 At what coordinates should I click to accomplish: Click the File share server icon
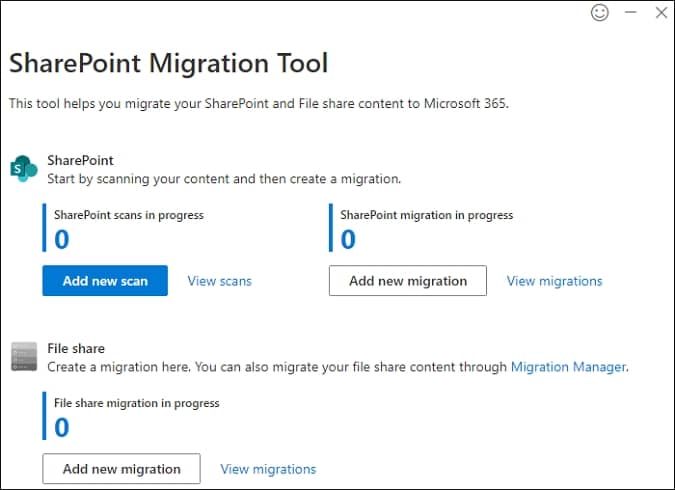[24, 357]
